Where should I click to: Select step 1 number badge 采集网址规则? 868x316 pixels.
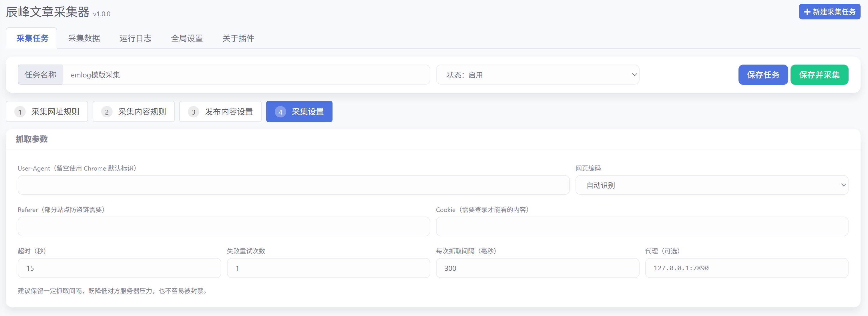(20, 112)
